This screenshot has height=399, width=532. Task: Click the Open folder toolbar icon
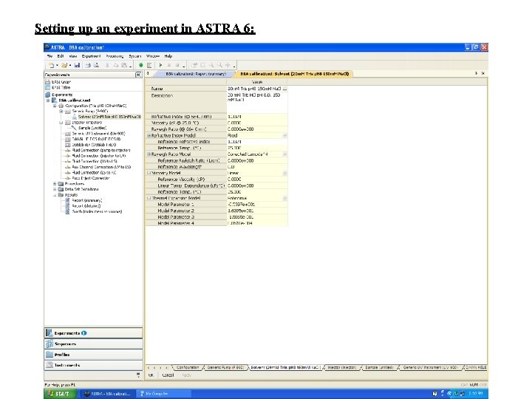pyautogui.click(x=64, y=65)
